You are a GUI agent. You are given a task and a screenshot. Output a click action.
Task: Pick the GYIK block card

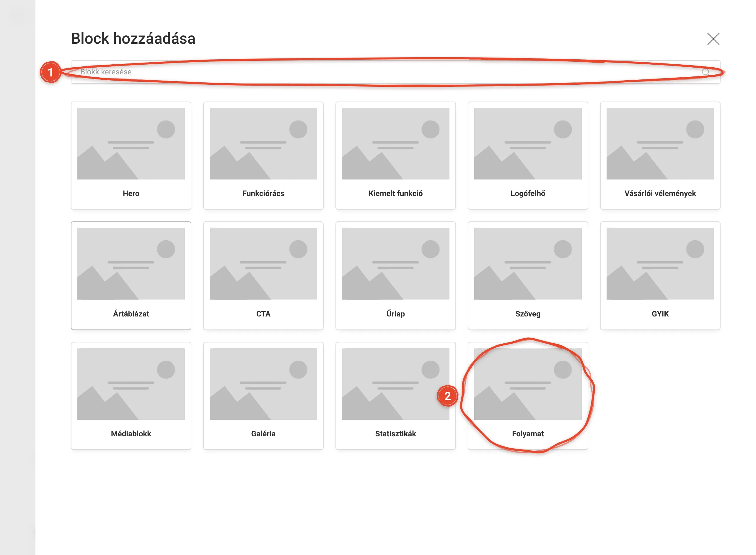(660, 275)
